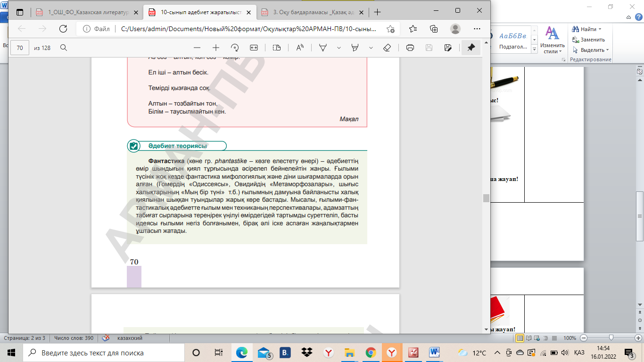Expand the Draw pen options dropdown
Screen dimensions: 644x362
pyautogui.click(x=339, y=48)
